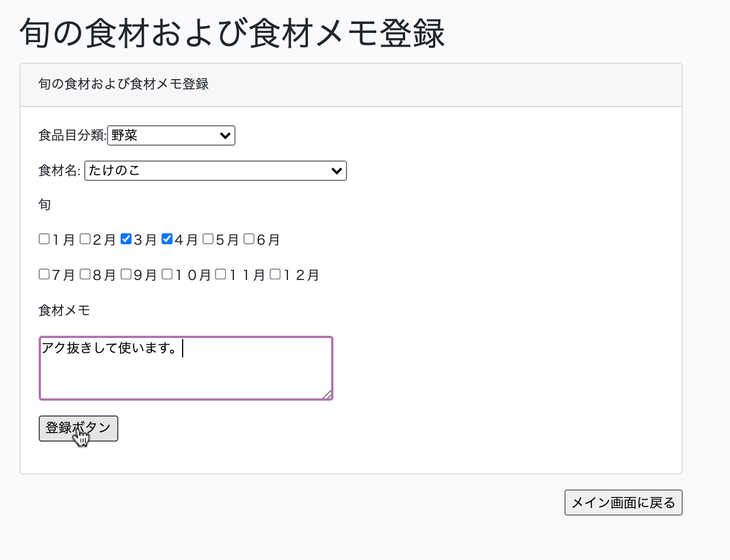Select the 6月 checkbox
730x560 pixels.
point(249,239)
